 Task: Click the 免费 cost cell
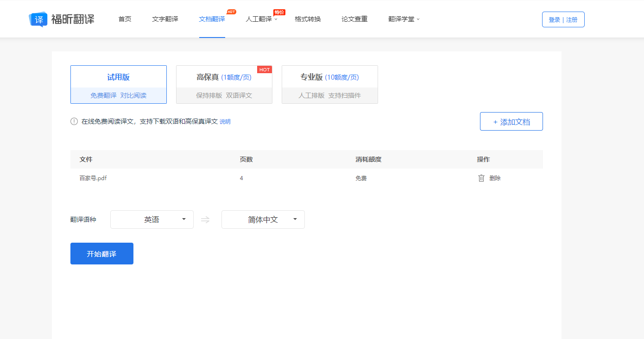click(361, 178)
